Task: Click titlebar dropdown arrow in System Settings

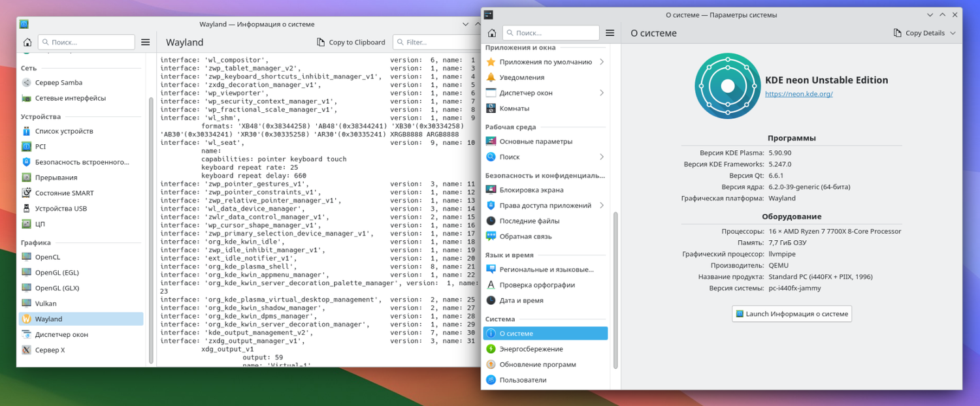Action: 930,14
